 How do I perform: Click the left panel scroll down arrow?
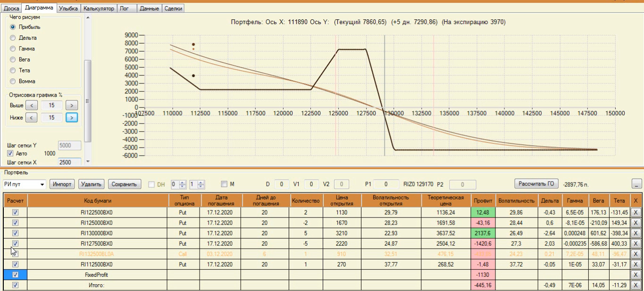[87, 162]
